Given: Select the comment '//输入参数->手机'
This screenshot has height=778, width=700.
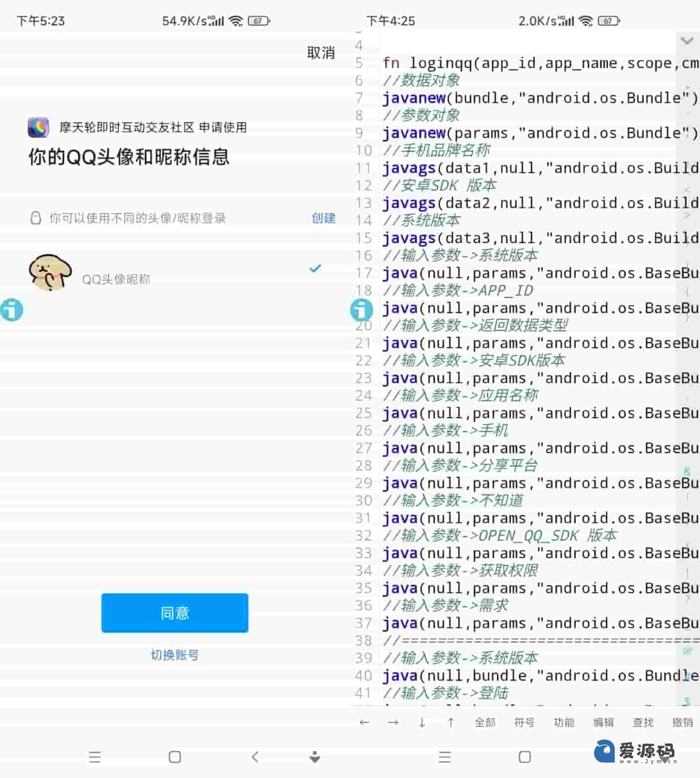Looking at the screenshot, I should point(446,430).
